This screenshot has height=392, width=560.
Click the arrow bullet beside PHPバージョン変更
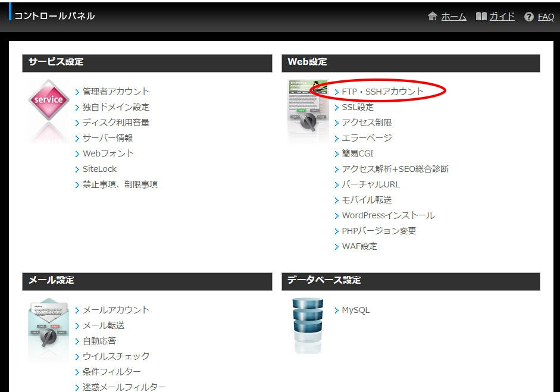pyautogui.click(x=336, y=231)
